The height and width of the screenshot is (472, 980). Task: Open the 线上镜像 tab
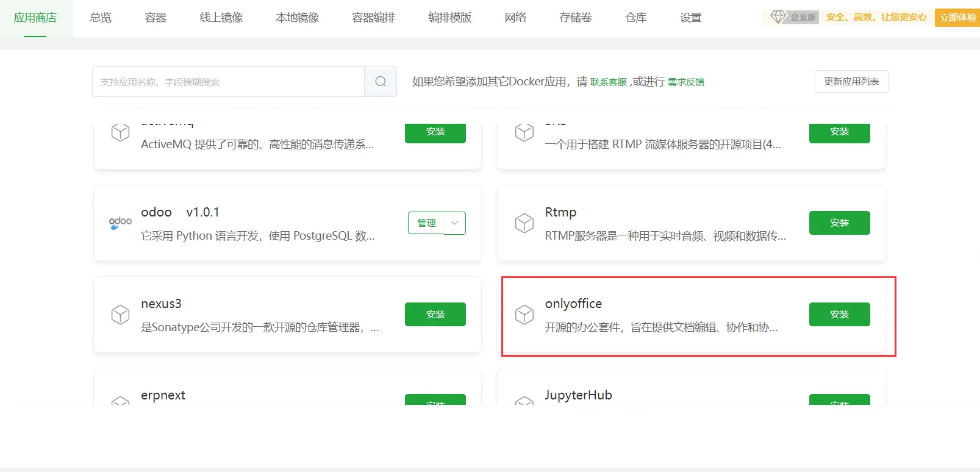point(221,18)
